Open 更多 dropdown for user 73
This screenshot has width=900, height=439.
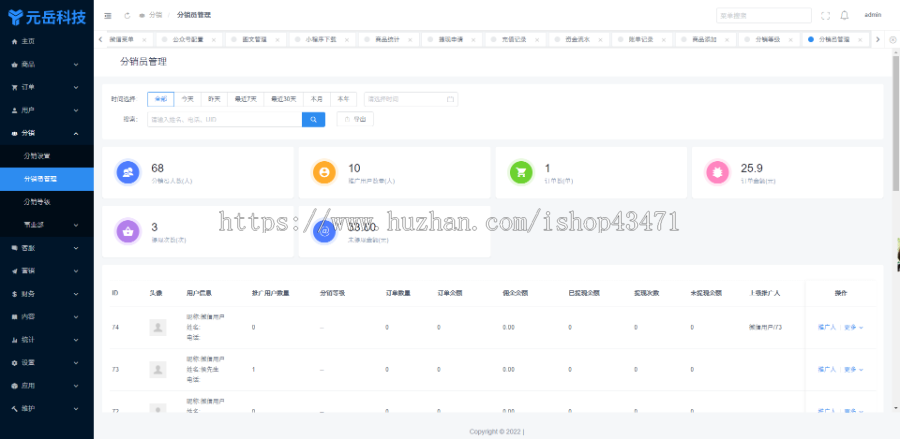(x=854, y=369)
